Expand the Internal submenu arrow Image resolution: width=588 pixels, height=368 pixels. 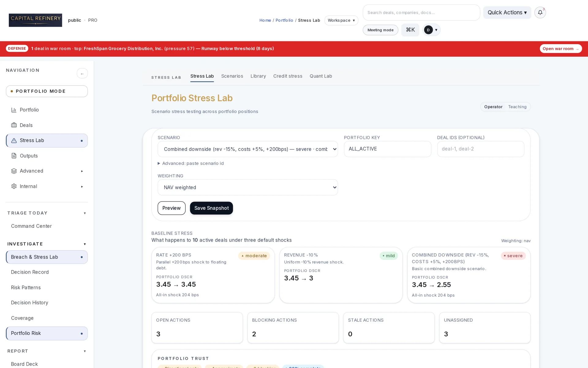tap(82, 186)
